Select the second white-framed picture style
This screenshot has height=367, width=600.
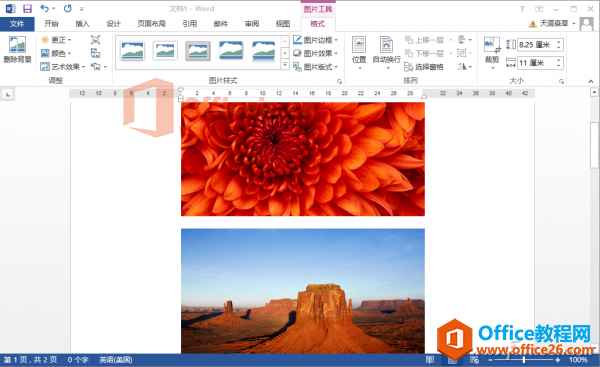(x=165, y=51)
